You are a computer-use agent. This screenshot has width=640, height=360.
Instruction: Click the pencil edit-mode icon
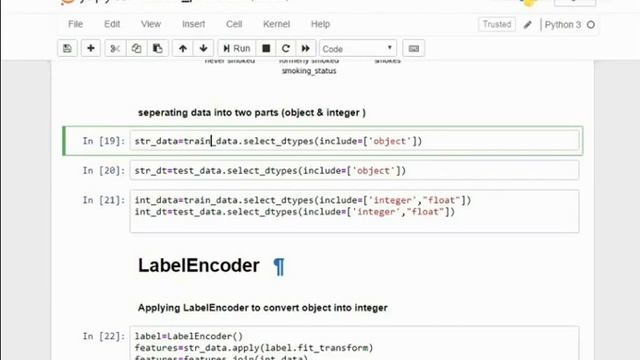[x=527, y=24]
